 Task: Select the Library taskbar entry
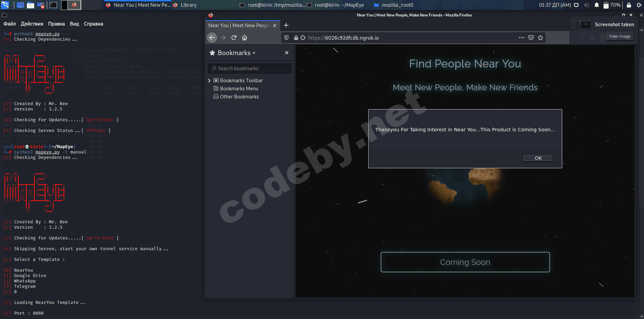click(x=185, y=5)
